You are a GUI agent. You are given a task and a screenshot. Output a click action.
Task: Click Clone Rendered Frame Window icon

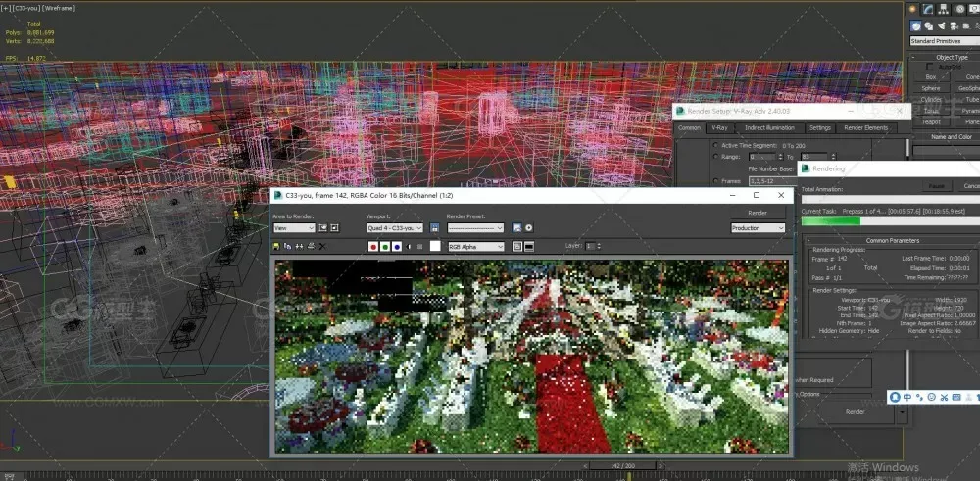(x=299, y=246)
